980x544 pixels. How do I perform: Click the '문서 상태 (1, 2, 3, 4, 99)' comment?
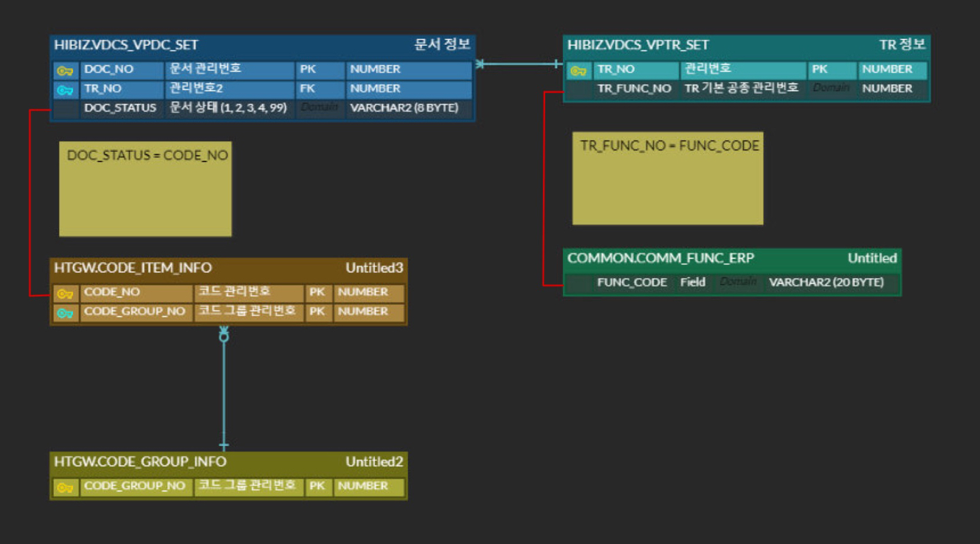[x=228, y=108]
